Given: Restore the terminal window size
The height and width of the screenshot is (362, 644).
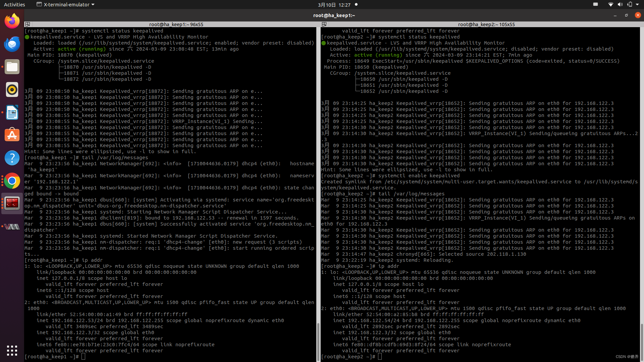Looking at the screenshot, I should (626, 15).
